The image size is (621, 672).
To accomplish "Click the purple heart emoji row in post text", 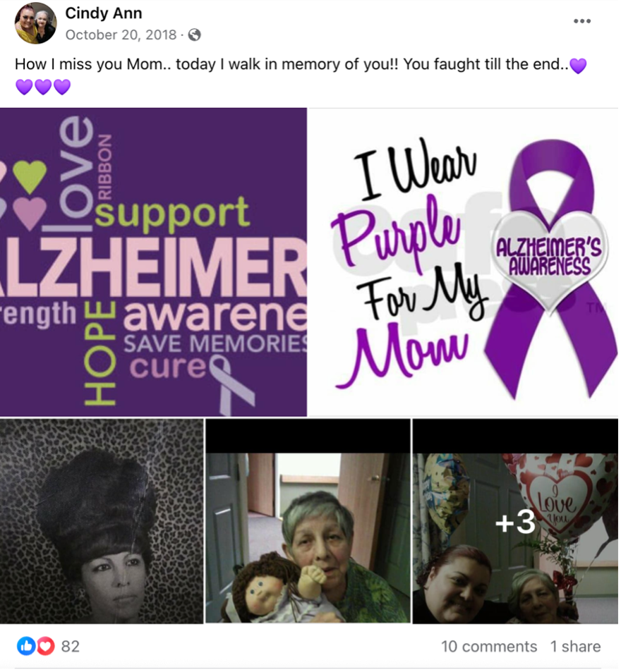I will pyautogui.click(x=43, y=87).
